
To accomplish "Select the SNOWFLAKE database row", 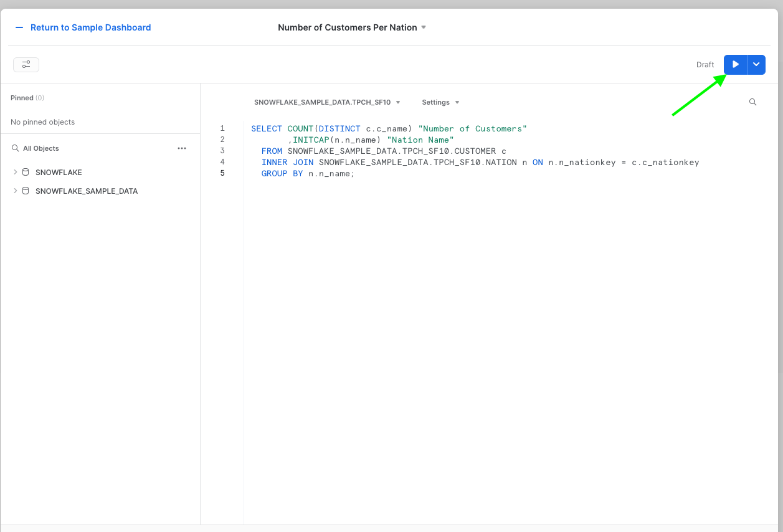I will click(x=100, y=172).
